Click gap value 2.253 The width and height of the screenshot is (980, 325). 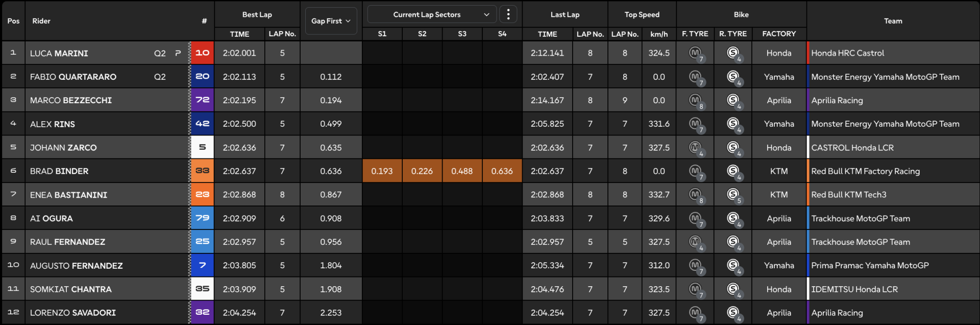331,313
